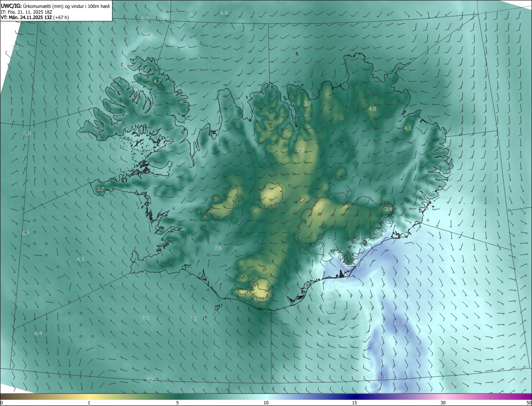
Task: Click the 6.5 value over western ocean
Action: (81, 259)
